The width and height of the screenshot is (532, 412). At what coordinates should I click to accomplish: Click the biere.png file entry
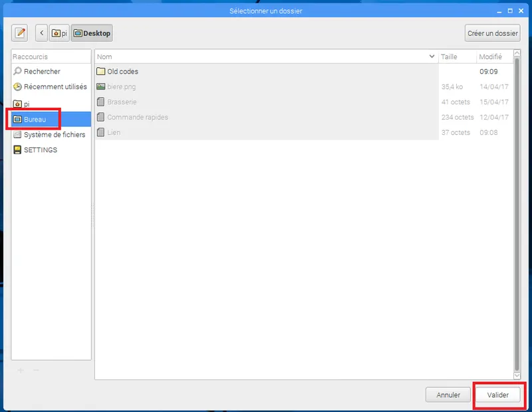pos(121,86)
